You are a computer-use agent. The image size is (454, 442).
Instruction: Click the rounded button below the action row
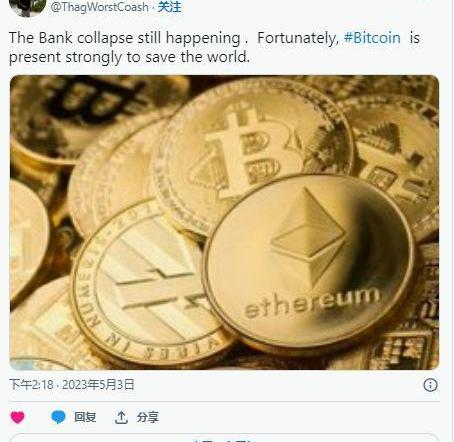coord(224,438)
